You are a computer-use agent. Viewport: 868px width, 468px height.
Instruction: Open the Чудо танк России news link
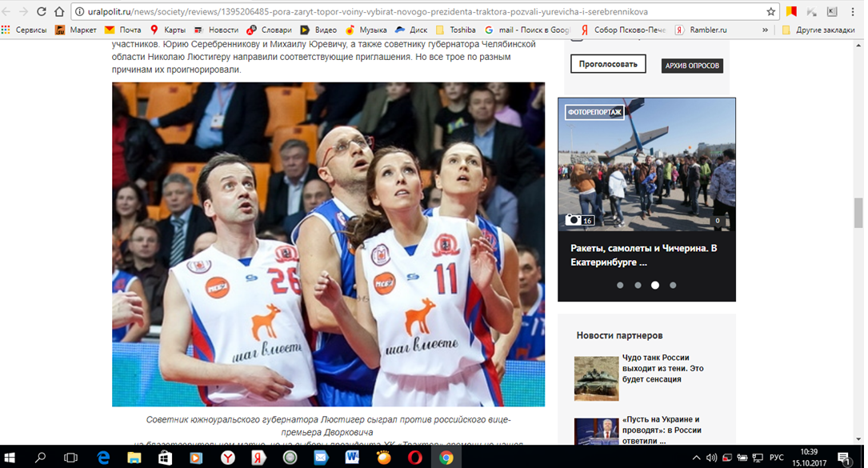tap(662, 368)
